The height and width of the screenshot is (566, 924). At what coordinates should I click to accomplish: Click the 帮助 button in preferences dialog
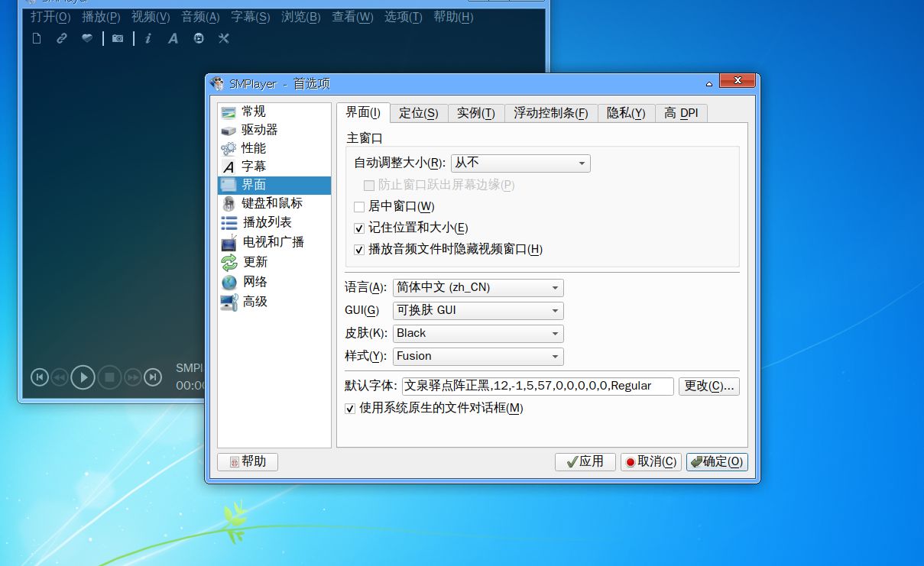[x=248, y=462]
